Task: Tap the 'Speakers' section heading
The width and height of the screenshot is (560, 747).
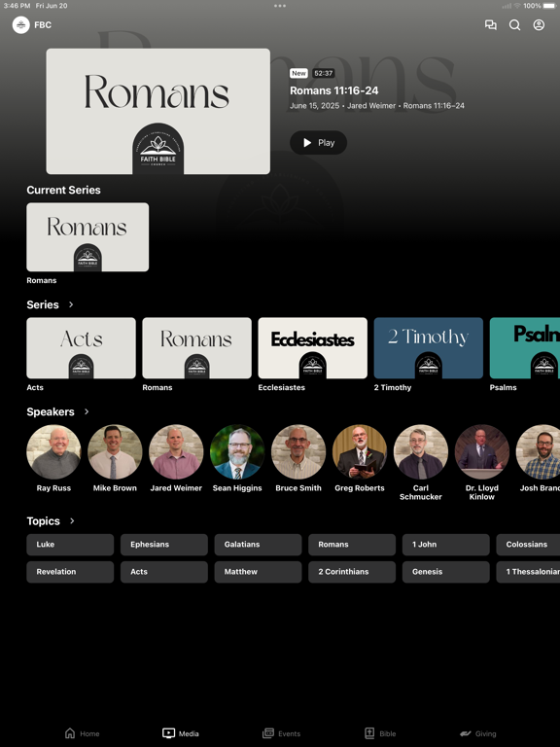Action: 51,412
